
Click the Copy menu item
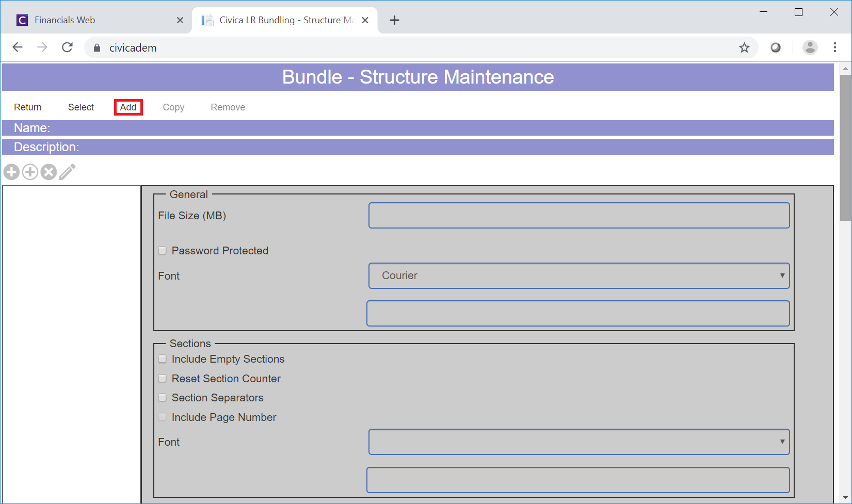(x=173, y=107)
